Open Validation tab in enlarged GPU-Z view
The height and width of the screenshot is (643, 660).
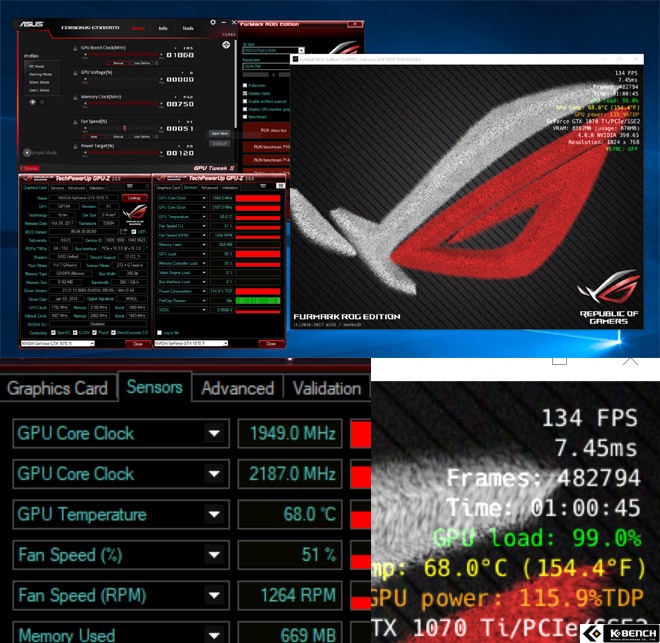[327, 388]
